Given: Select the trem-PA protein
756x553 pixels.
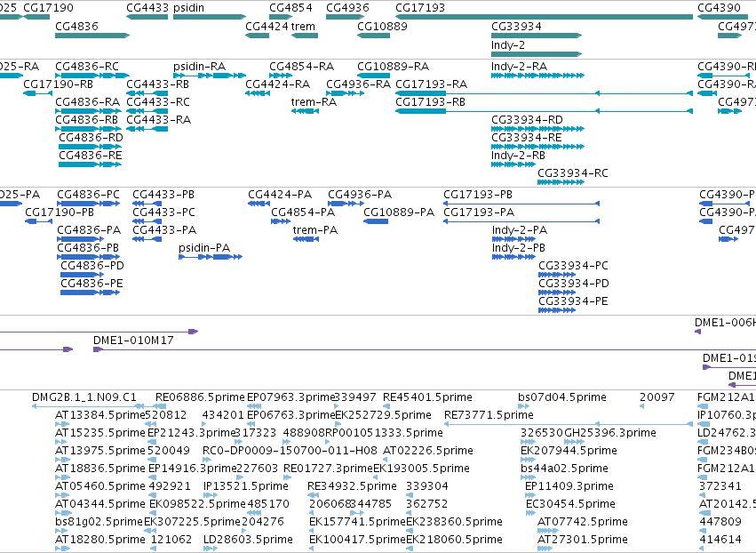Looking at the screenshot, I should click(306, 240).
